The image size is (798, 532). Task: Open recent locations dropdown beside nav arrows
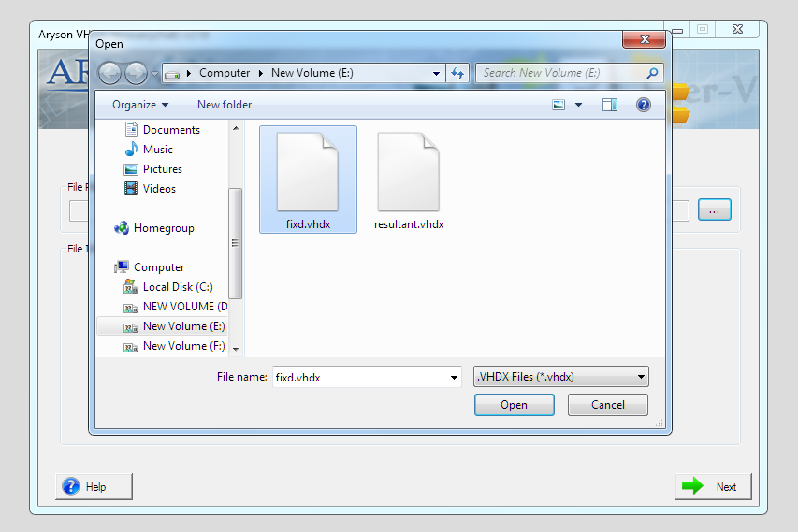pos(154,74)
